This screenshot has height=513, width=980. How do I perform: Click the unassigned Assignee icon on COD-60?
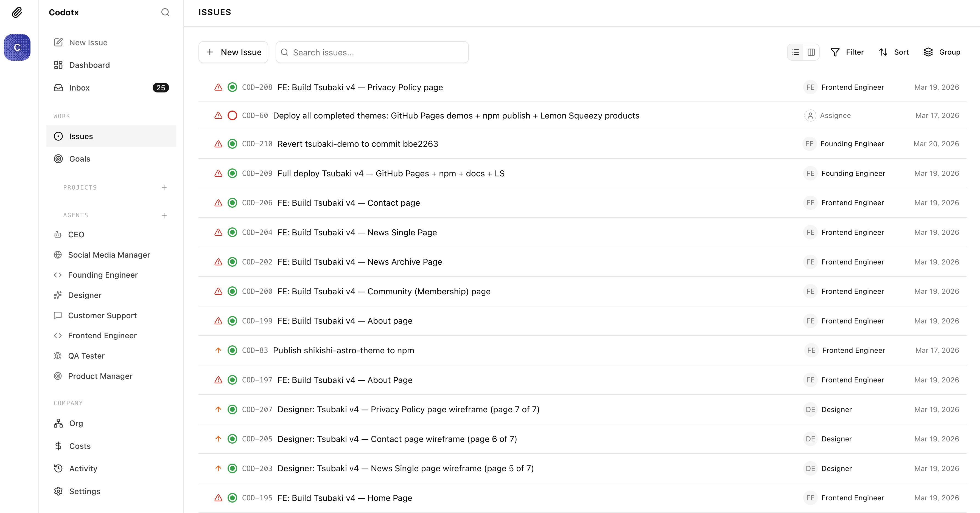click(x=810, y=115)
